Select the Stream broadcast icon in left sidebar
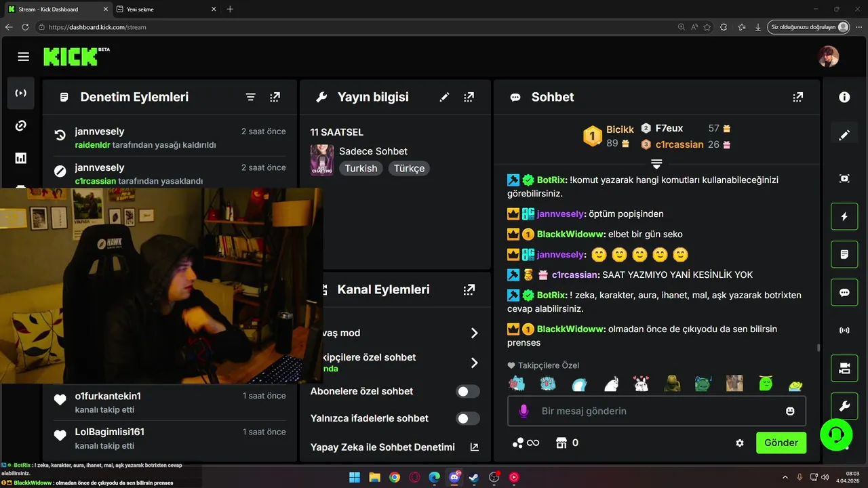Image resolution: width=868 pixels, height=488 pixels. (x=21, y=93)
